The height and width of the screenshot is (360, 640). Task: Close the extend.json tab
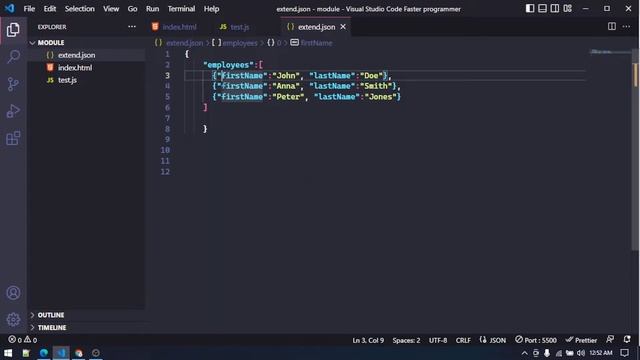pos(343,27)
